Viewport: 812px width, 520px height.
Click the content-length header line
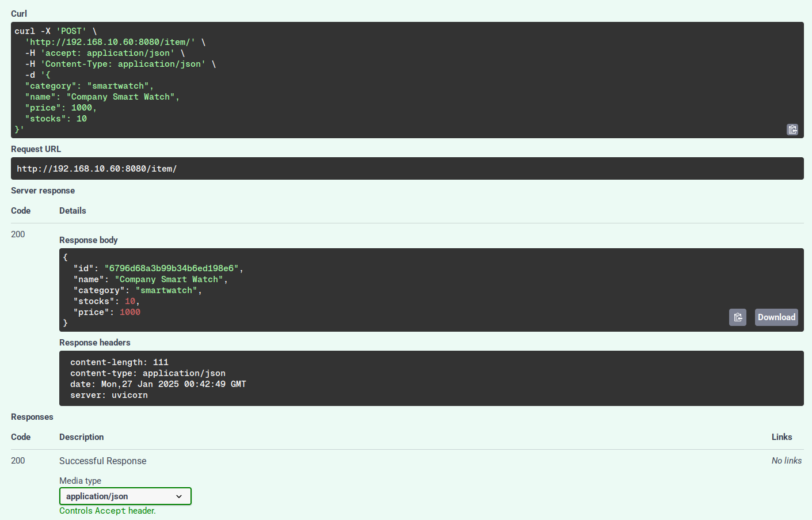(x=119, y=362)
